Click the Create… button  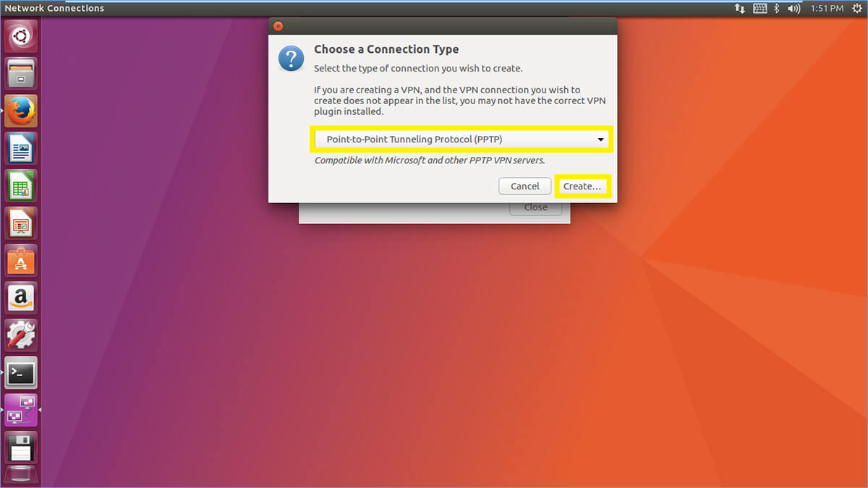(582, 186)
